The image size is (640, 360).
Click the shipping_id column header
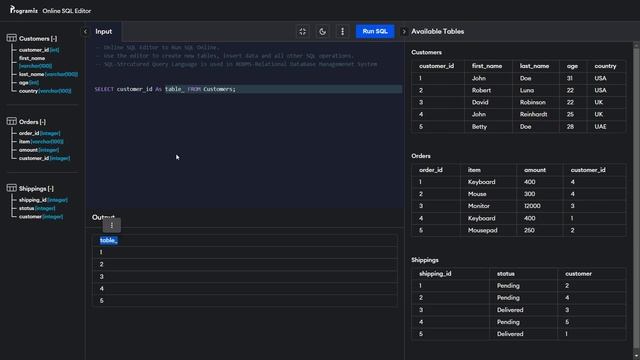435,274
